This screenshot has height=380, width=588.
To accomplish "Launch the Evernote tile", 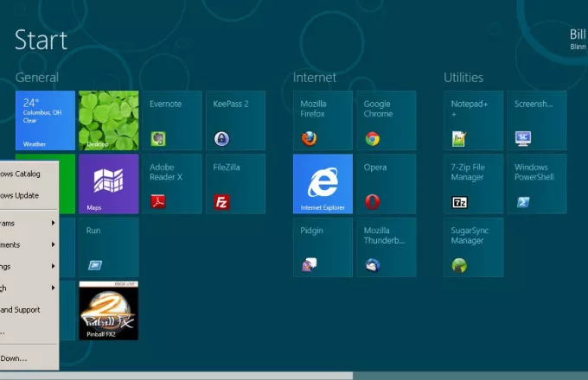I will [x=172, y=120].
